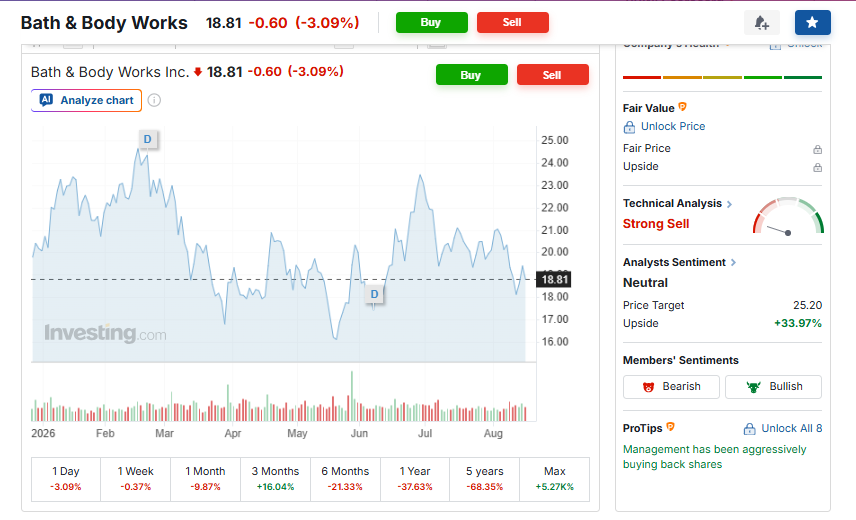Click the chevron beside Technical Analysis
This screenshot has width=856, height=520.
[729, 204]
